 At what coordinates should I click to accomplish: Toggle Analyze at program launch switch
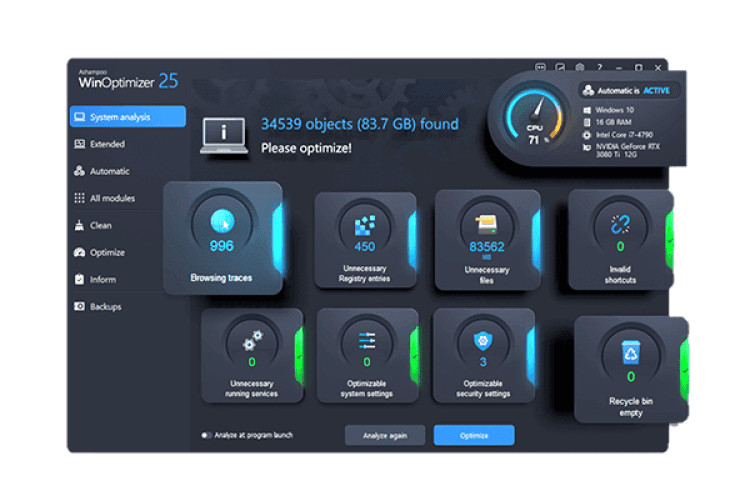206,435
